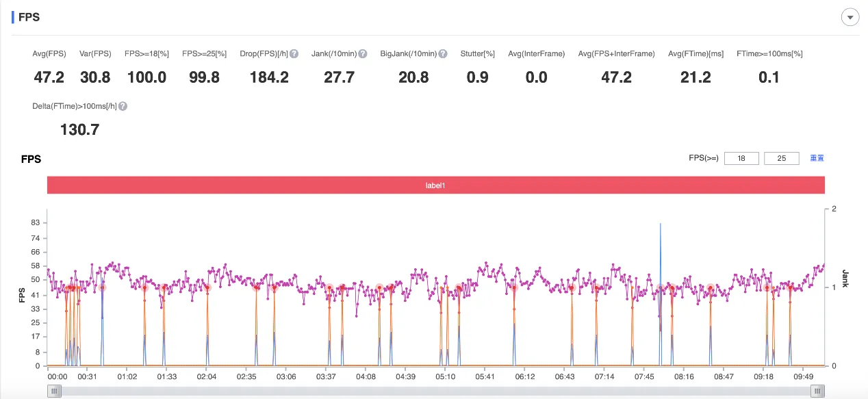Viewport: 868px width, 399px height.
Task: Click the FPS threshold field containing 25
Action: [x=782, y=159]
